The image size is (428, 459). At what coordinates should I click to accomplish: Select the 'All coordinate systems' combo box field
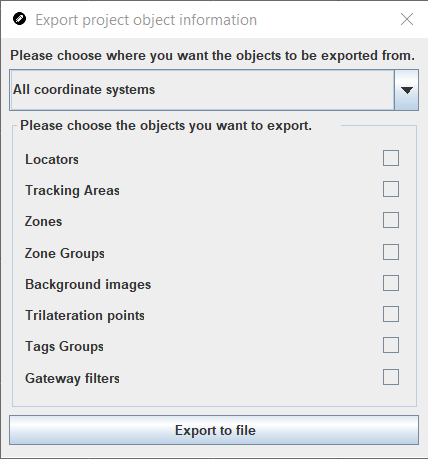(214, 90)
